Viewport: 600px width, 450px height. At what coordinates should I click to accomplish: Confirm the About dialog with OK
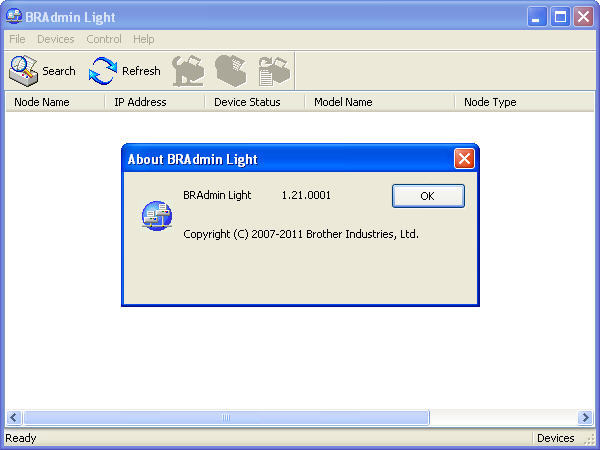[x=428, y=196]
